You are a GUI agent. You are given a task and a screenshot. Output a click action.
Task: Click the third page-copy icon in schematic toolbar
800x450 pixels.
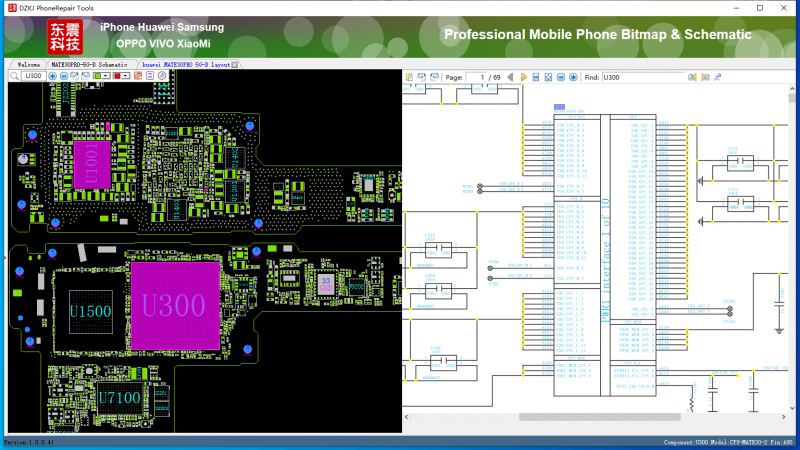point(434,77)
